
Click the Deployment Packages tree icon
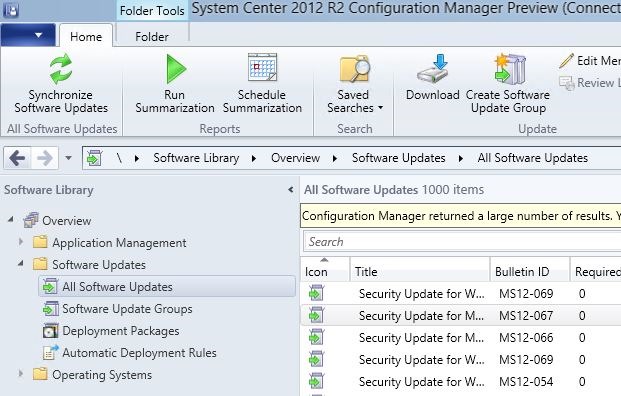pyautogui.click(x=50, y=330)
